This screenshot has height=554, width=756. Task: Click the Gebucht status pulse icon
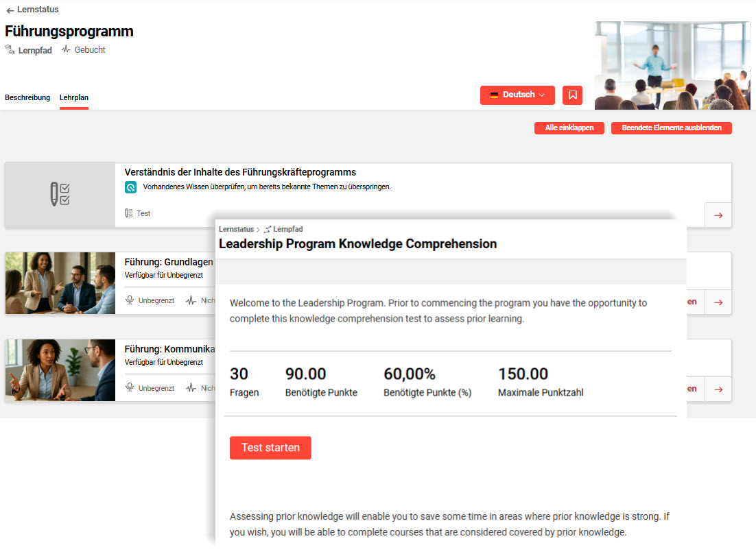click(x=66, y=50)
